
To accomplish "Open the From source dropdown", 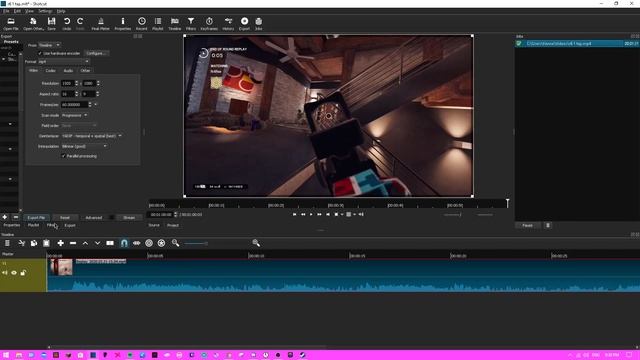I will 49,45.
